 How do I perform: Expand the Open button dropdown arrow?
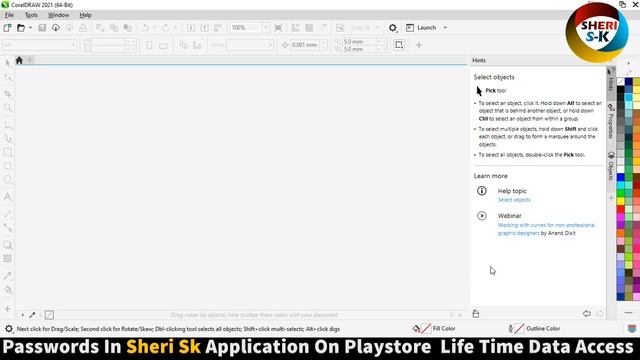tap(30, 28)
